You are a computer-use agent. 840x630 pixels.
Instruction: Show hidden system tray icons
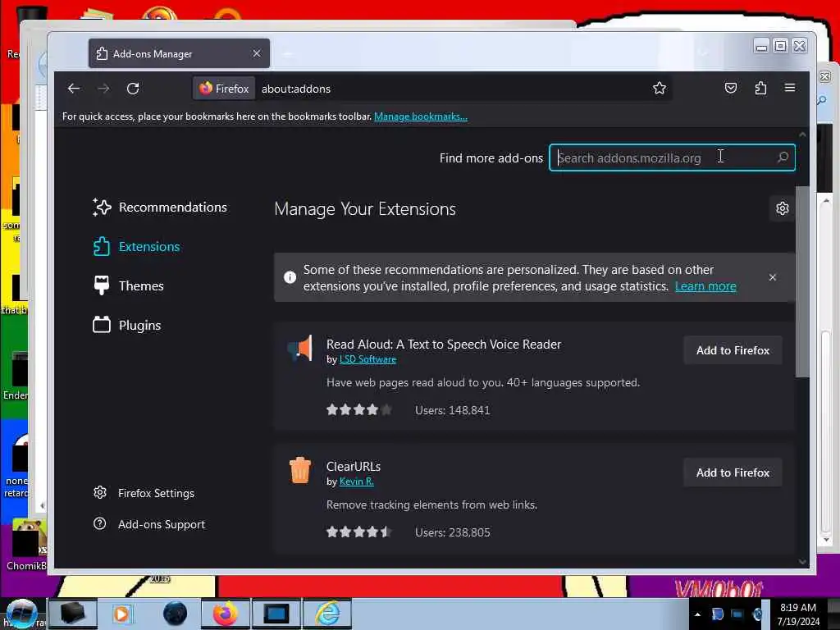tap(697, 614)
